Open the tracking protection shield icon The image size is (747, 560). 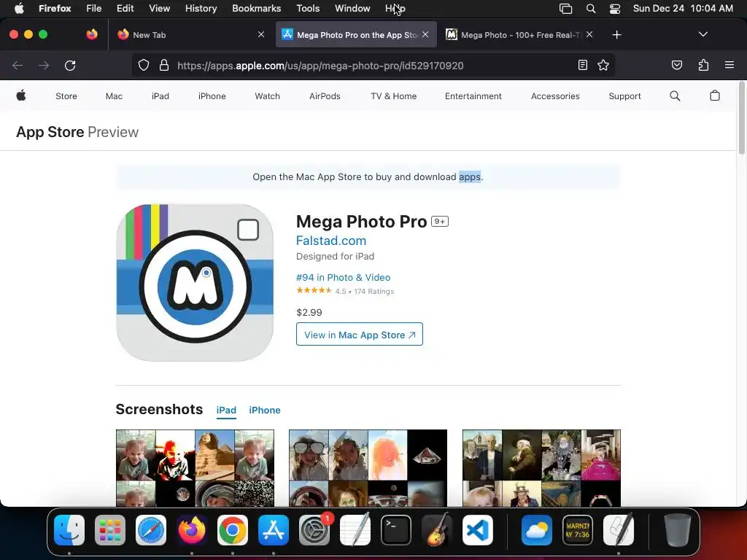click(144, 65)
